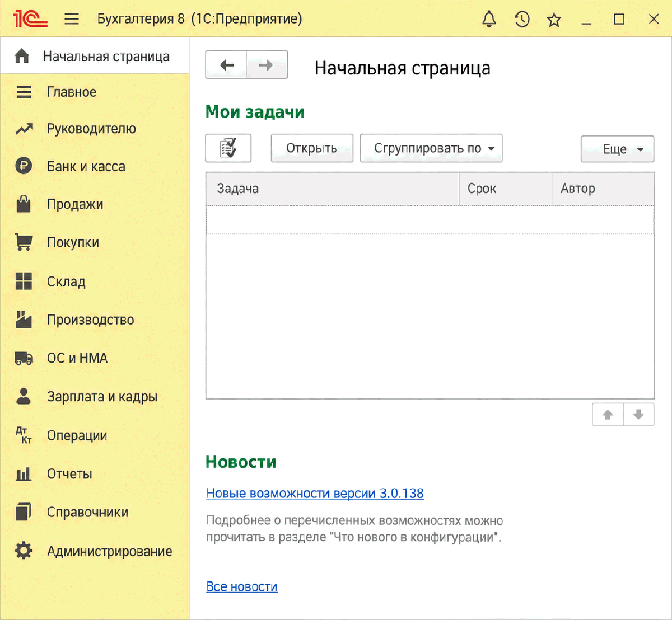672x620 pixels.
Task: Open the Банк и касса section
Action: tap(95, 167)
